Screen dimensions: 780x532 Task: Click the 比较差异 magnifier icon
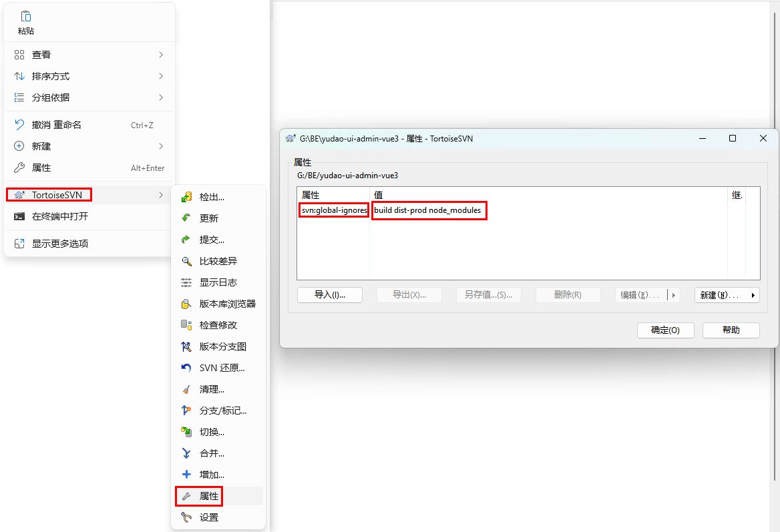tap(186, 261)
